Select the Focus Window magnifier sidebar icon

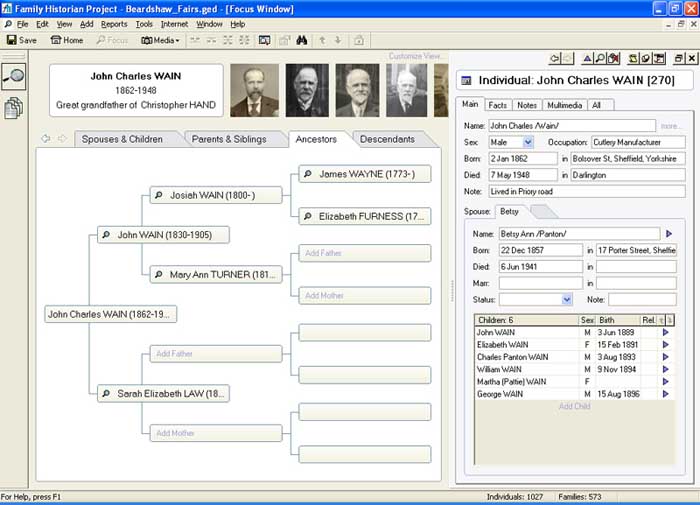[14, 77]
